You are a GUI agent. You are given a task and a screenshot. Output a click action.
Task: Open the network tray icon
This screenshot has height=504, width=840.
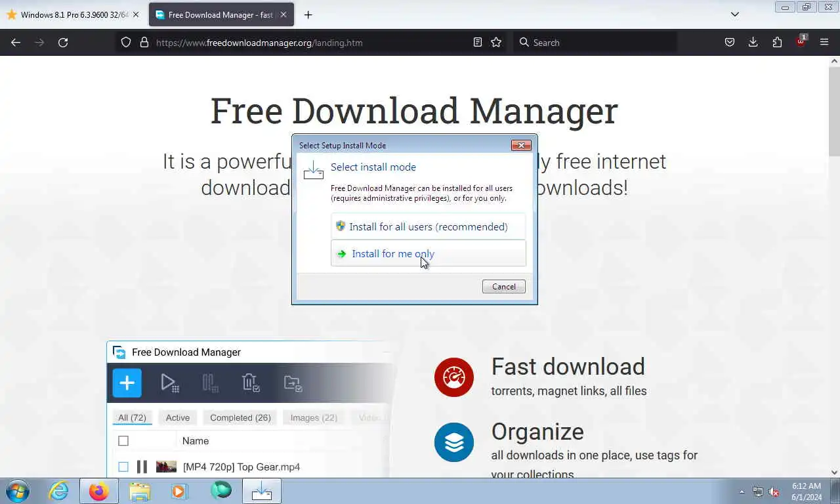758,492
